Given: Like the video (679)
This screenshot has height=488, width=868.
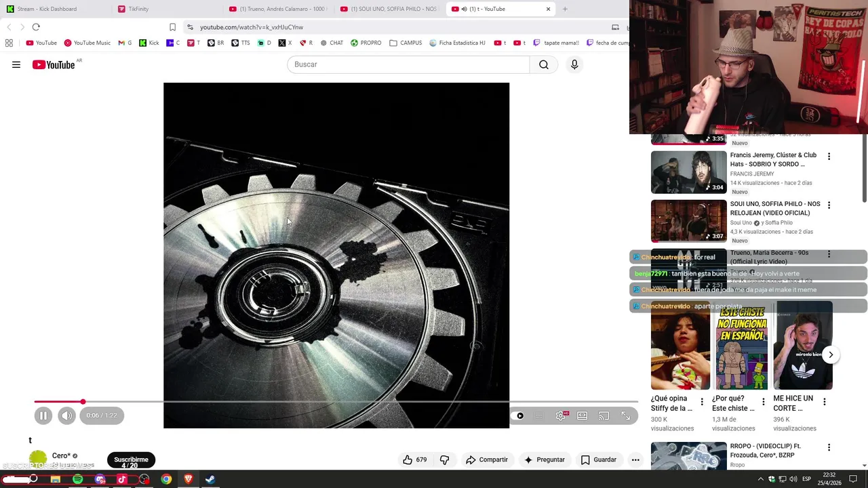Looking at the screenshot, I should click(415, 460).
